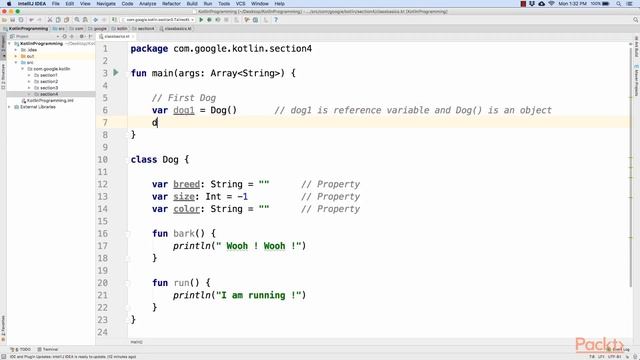The width and height of the screenshot is (640, 360).
Task: Collapse the src folder arrow
Action: (16, 62)
